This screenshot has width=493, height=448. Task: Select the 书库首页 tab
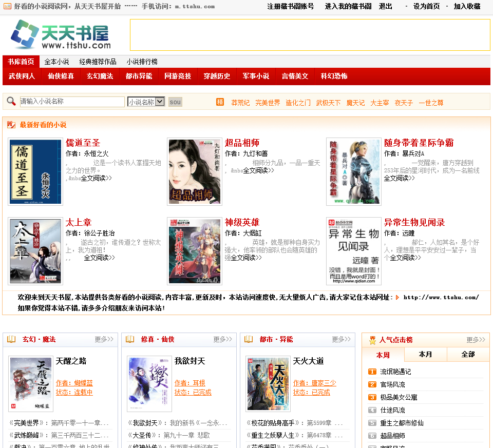tap(21, 62)
